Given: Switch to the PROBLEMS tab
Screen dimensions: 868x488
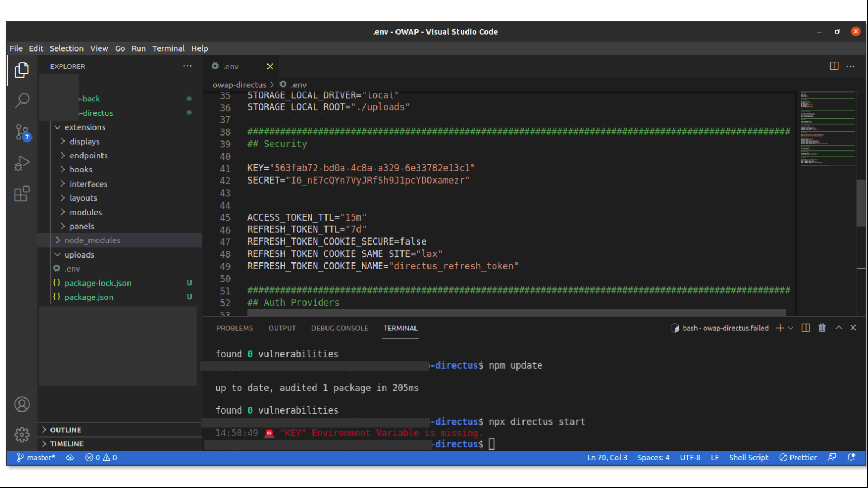Looking at the screenshot, I should (x=235, y=328).
